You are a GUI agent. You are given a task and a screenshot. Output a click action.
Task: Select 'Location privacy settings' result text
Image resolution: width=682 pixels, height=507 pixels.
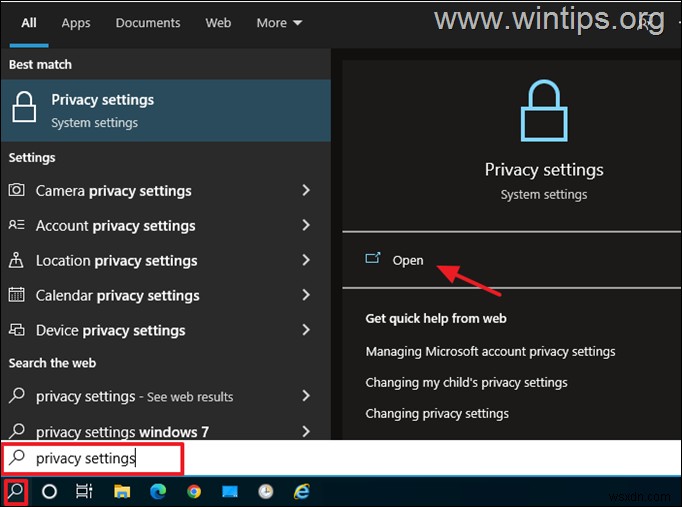pos(117,261)
